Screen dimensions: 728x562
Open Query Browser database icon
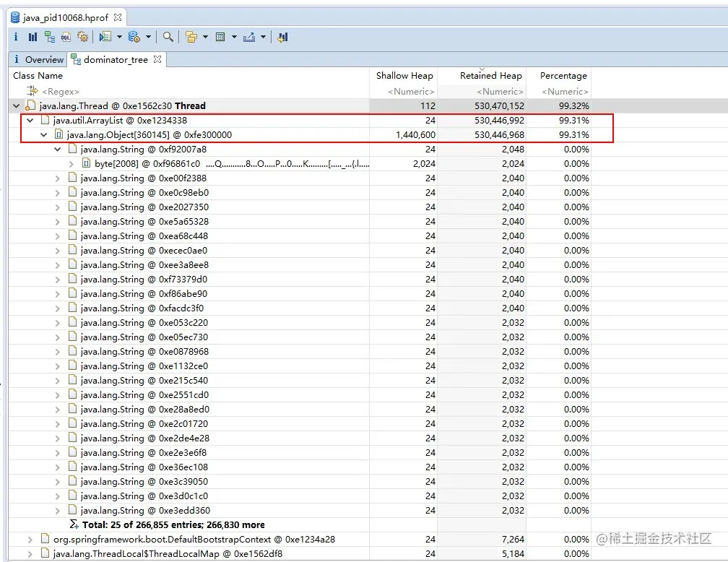tap(134, 37)
